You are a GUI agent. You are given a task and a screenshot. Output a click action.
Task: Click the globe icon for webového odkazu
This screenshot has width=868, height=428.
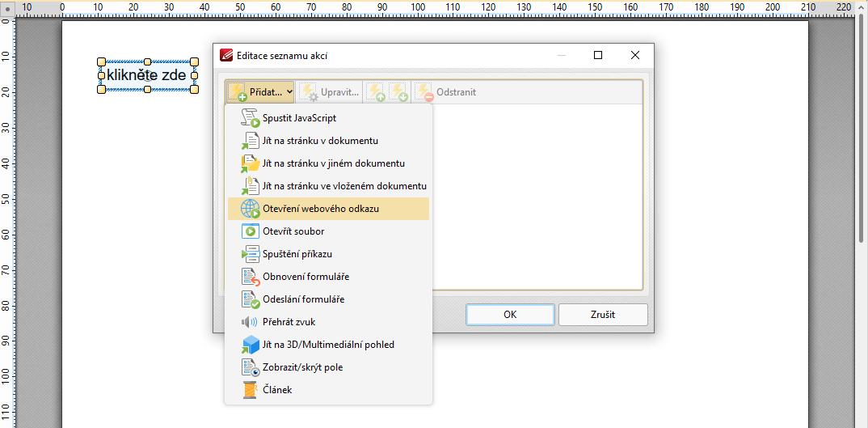pyautogui.click(x=251, y=209)
